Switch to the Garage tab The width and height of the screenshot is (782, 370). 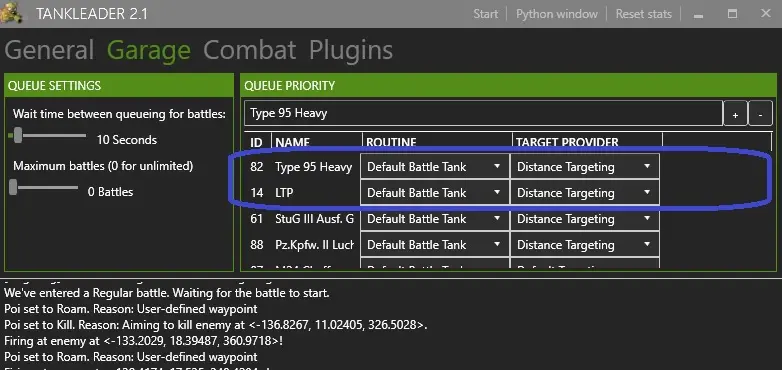149,50
